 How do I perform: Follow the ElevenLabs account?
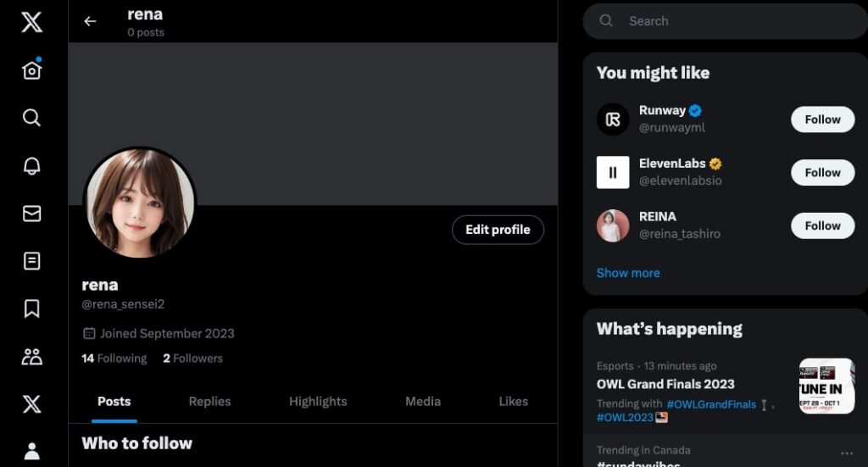tap(822, 173)
